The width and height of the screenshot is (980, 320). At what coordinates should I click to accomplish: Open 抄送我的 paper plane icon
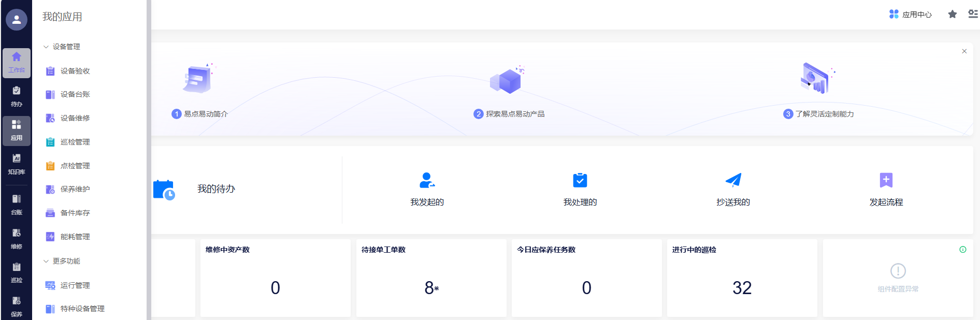click(733, 180)
